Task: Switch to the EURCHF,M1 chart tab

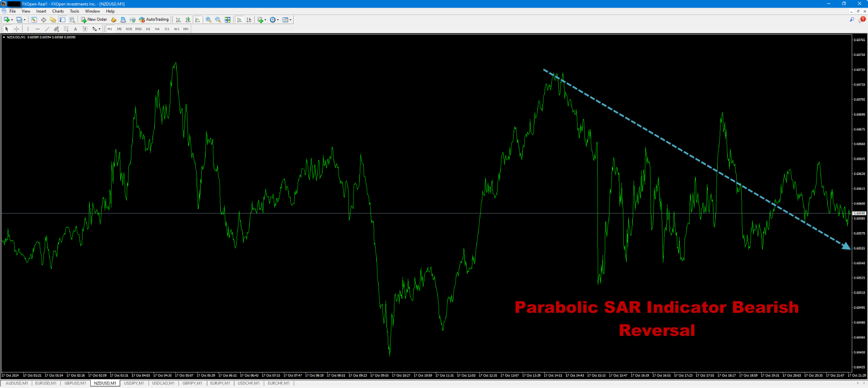Action: 278,383
